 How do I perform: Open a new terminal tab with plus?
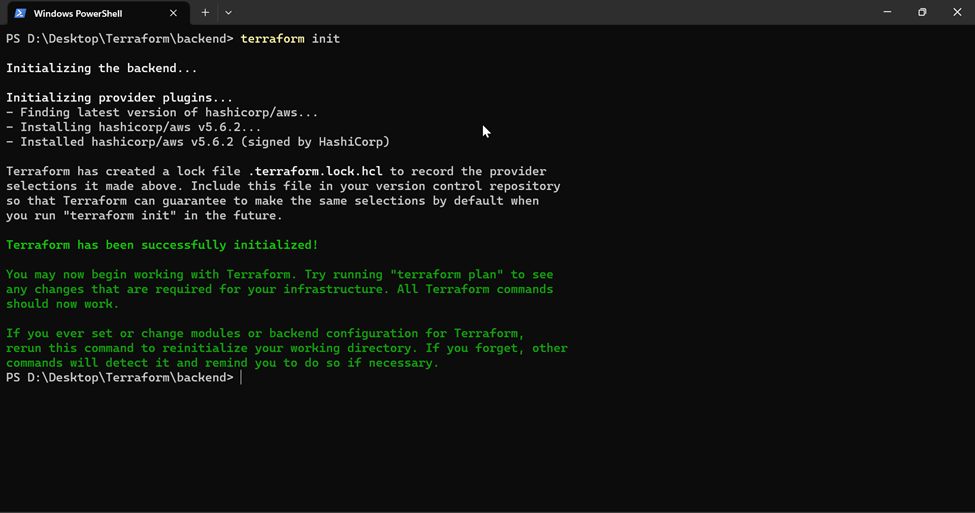[x=205, y=12]
